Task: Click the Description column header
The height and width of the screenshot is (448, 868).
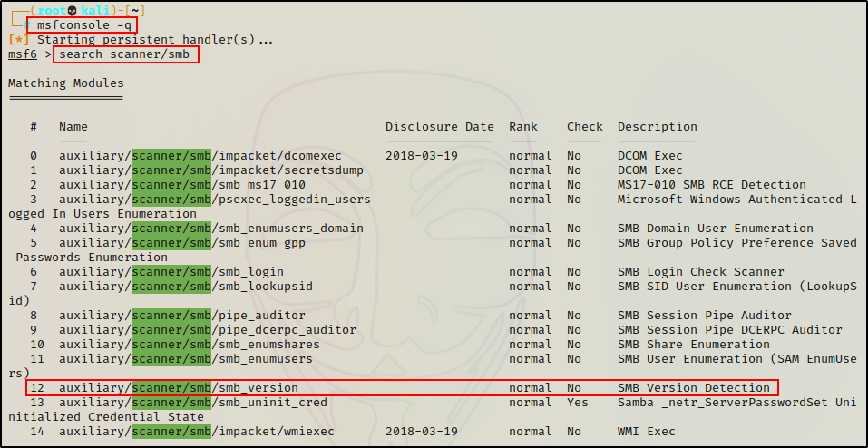Action: click(657, 127)
